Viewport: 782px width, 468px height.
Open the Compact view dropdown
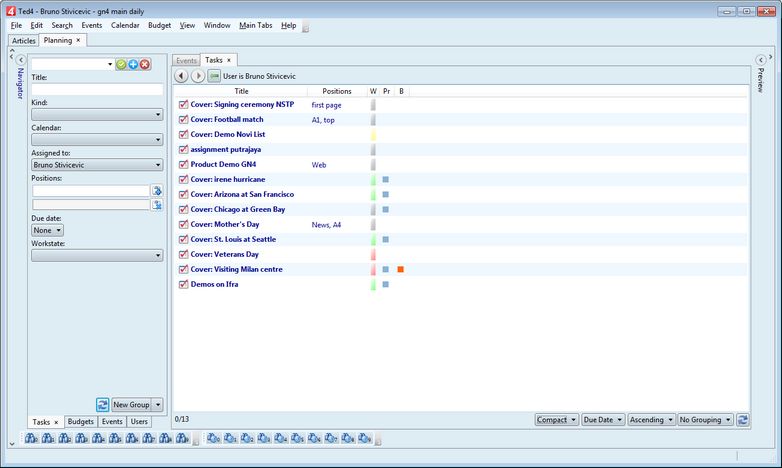click(557, 420)
